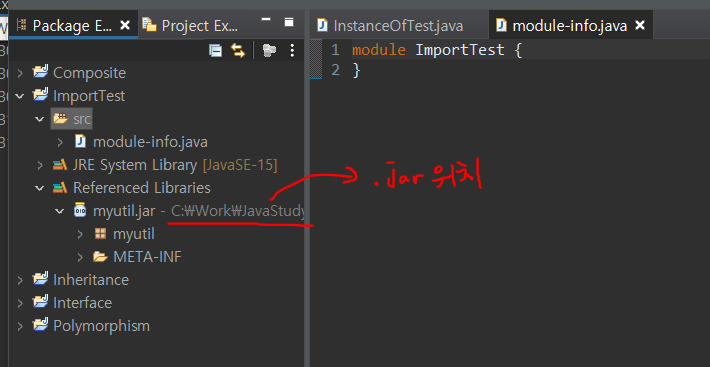710x367 pixels.
Task: Click Package Explorer tab icon
Action: 21,25
